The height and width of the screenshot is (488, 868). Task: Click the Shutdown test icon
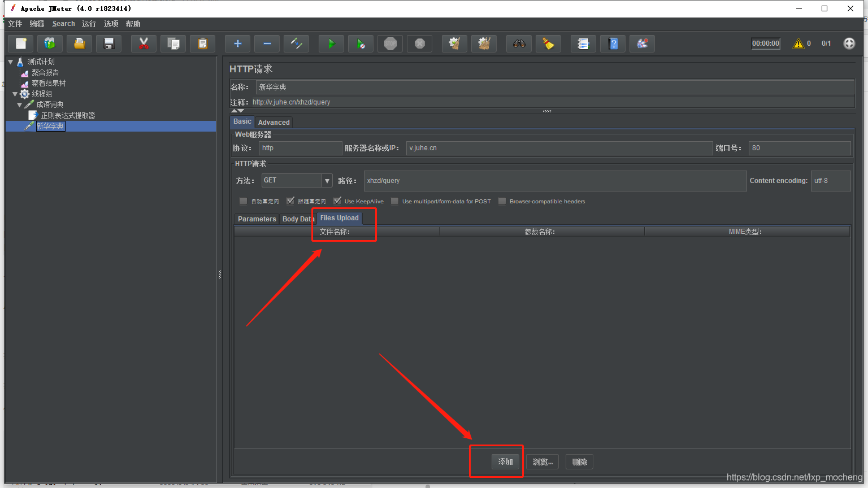[x=420, y=43]
